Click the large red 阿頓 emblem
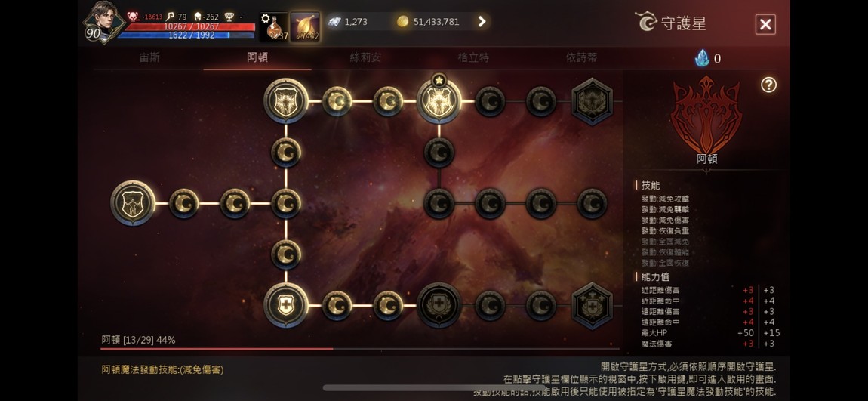The width and height of the screenshot is (868, 401). [706, 115]
